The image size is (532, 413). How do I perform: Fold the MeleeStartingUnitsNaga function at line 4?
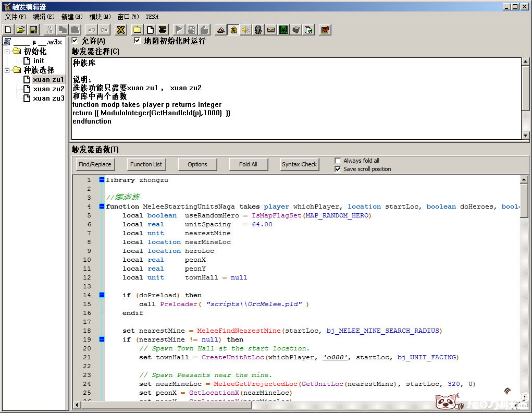point(102,207)
